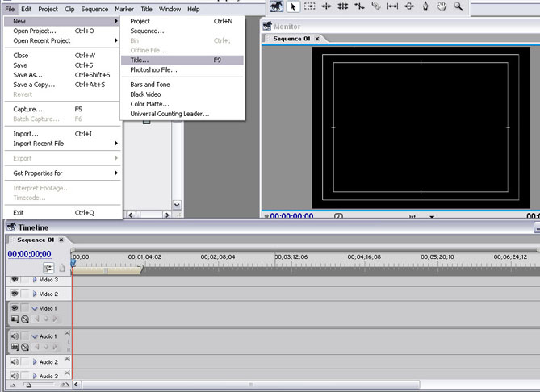This screenshot has height=392, width=540.
Task: Toggle the Video 2 eye icon
Action: click(x=15, y=294)
